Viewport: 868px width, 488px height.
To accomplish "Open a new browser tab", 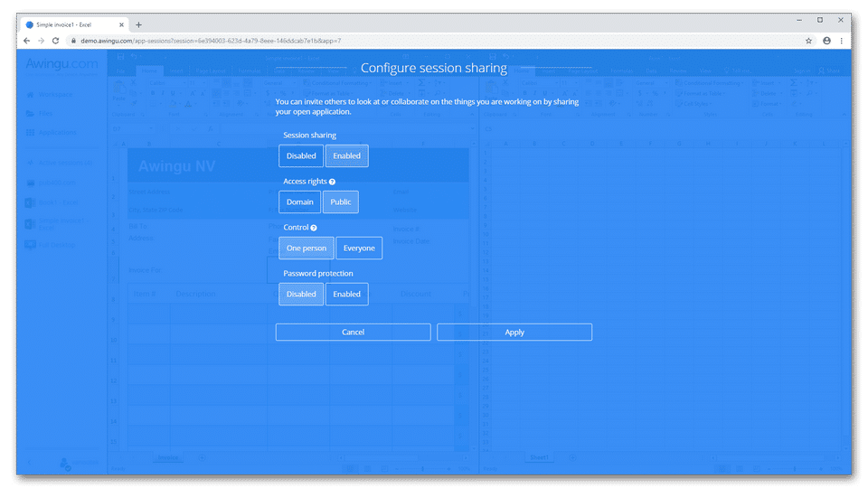I will 138,25.
